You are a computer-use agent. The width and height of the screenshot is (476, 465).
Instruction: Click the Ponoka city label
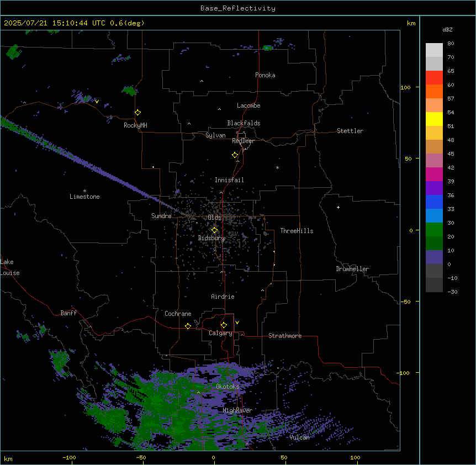pyautogui.click(x=265, y=75)
